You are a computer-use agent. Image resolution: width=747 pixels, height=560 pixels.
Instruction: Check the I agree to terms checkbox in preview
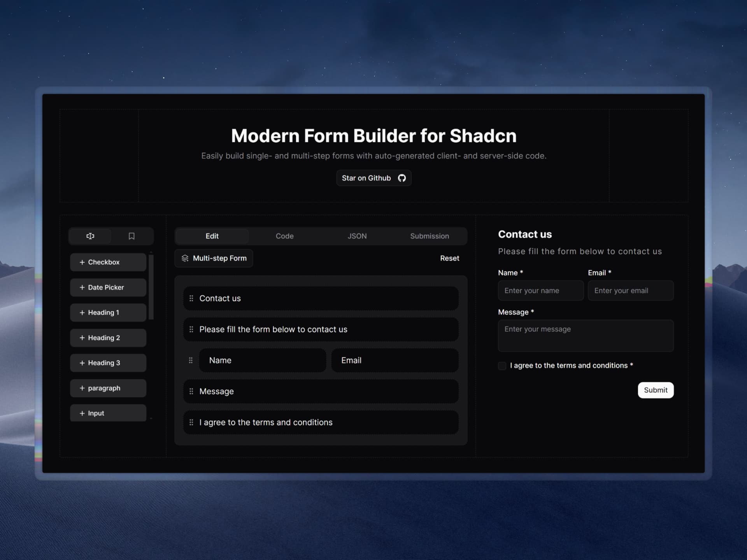502,366
